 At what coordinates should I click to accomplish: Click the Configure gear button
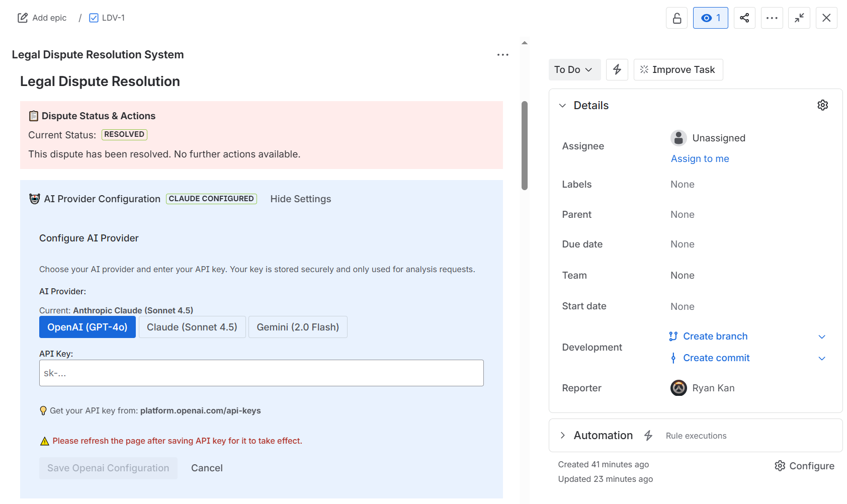(804, 466)
